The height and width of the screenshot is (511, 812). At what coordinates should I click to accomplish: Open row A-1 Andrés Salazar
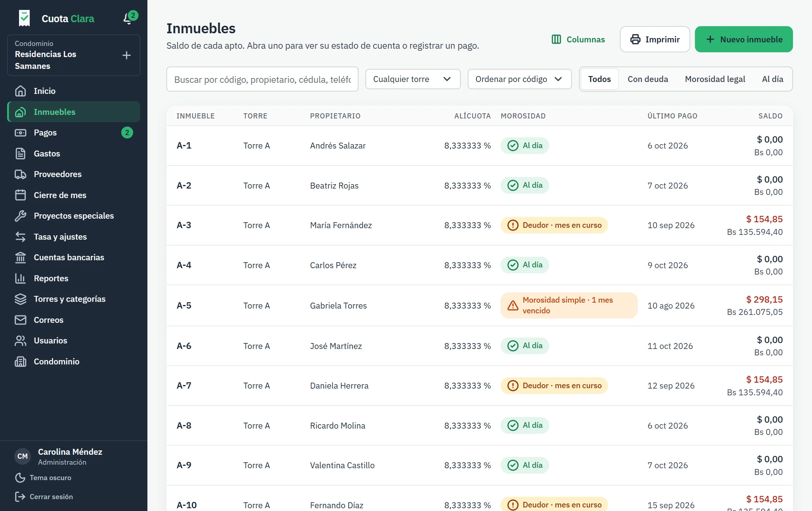pyautogui.click(x=480, y=146)
